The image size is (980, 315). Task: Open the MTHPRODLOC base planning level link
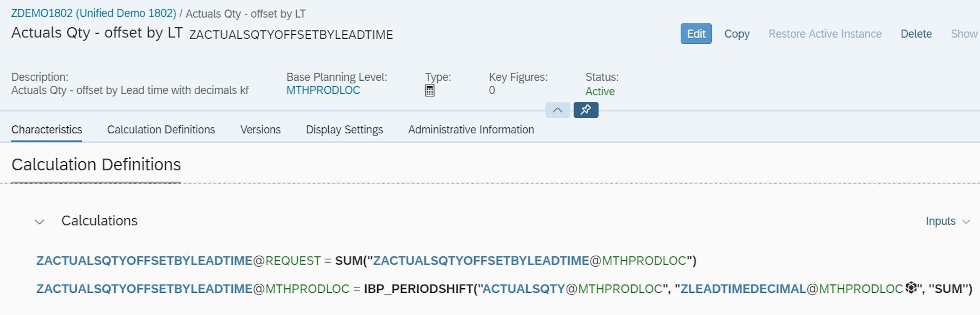(x=323, y=90)
